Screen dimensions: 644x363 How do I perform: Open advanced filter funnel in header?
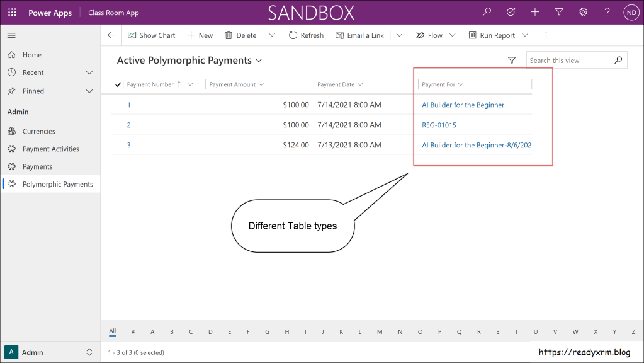click(x=559, y=12)
